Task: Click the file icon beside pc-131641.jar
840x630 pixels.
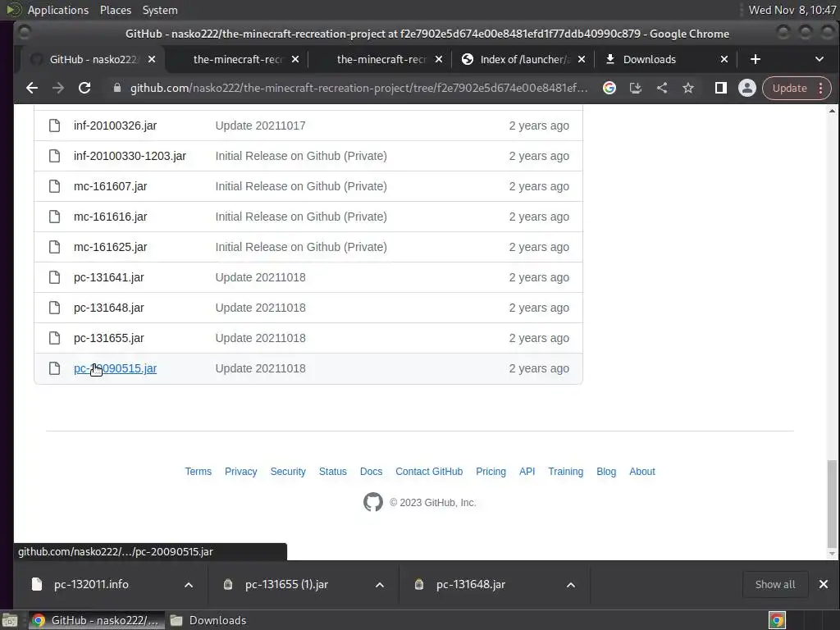Action: [x=54, y=277]
